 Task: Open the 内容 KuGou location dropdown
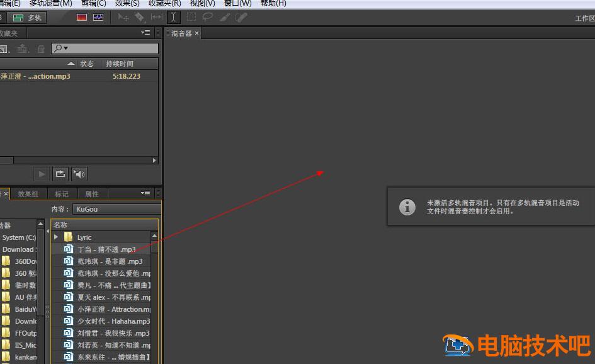pyautogui.click(x=118, y=209)
